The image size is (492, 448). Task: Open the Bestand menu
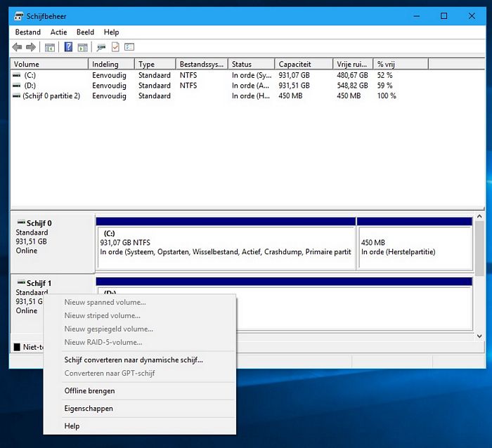tap(28, 32)
